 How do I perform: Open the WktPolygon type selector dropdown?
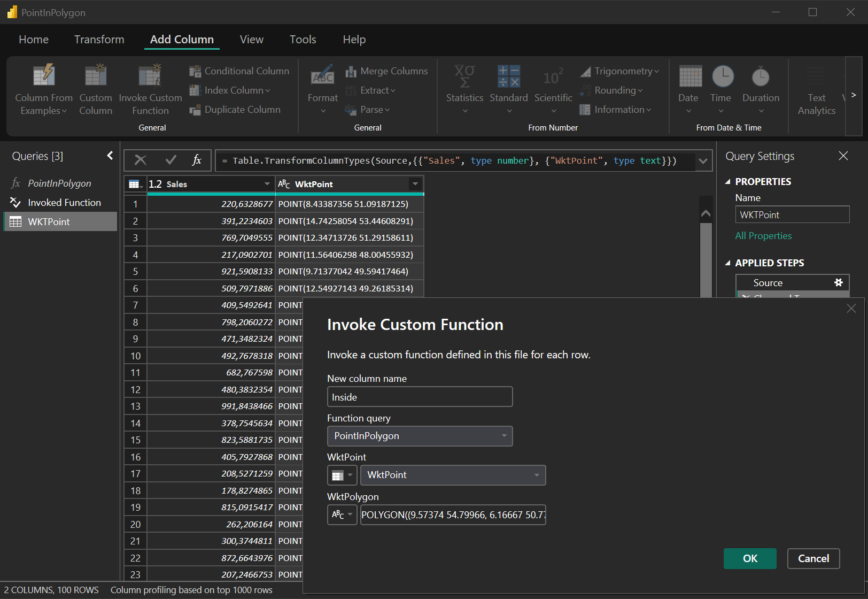coord(342,514)
